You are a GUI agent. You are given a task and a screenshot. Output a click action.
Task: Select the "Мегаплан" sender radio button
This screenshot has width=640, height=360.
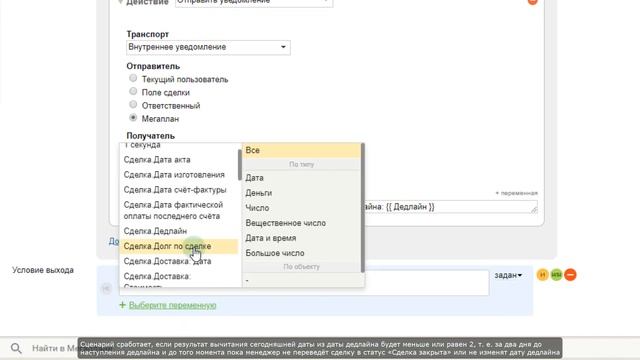133,118
